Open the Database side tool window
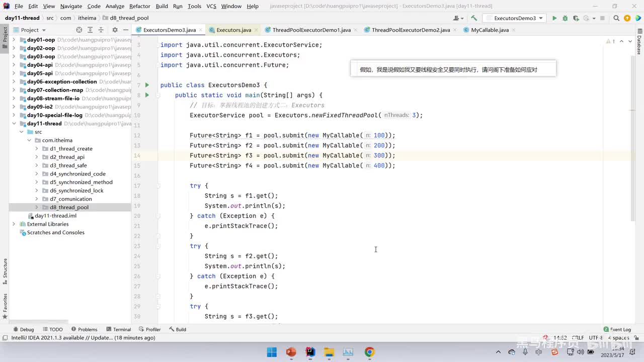 pos(639,43)
